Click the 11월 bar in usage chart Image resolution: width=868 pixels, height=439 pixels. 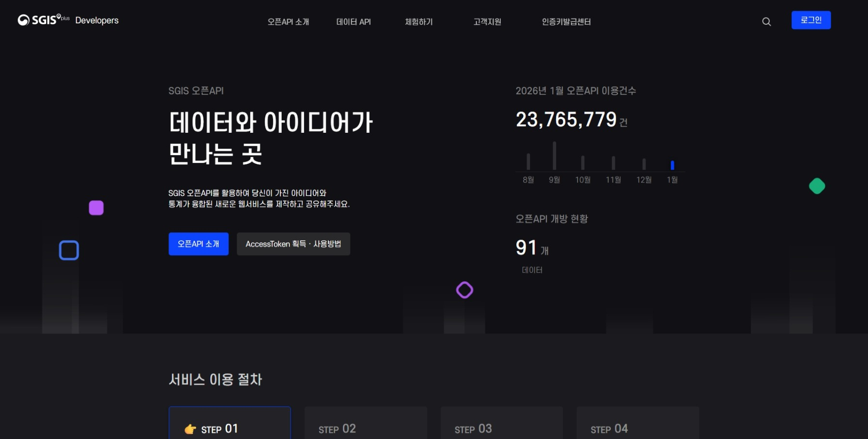point(613,163)
